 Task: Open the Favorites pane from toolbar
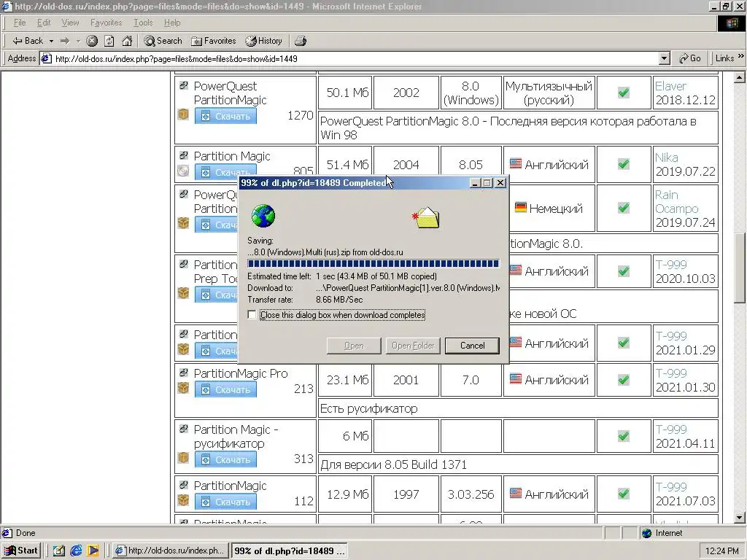(x=213, y=41)
